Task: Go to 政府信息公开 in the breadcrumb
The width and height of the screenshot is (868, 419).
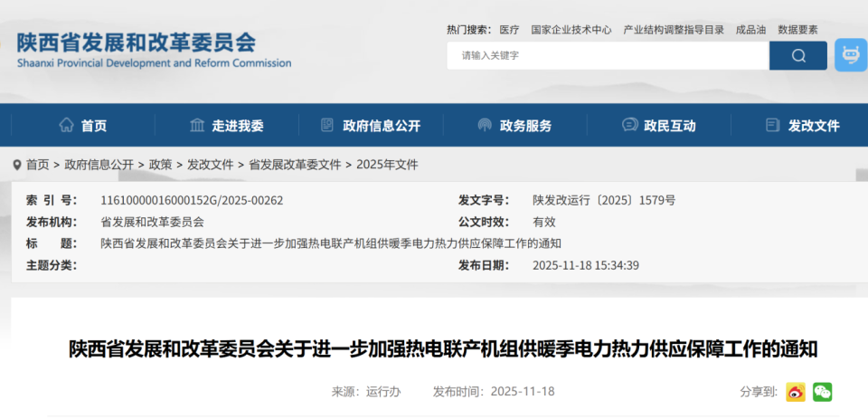Action: (99, 165)
